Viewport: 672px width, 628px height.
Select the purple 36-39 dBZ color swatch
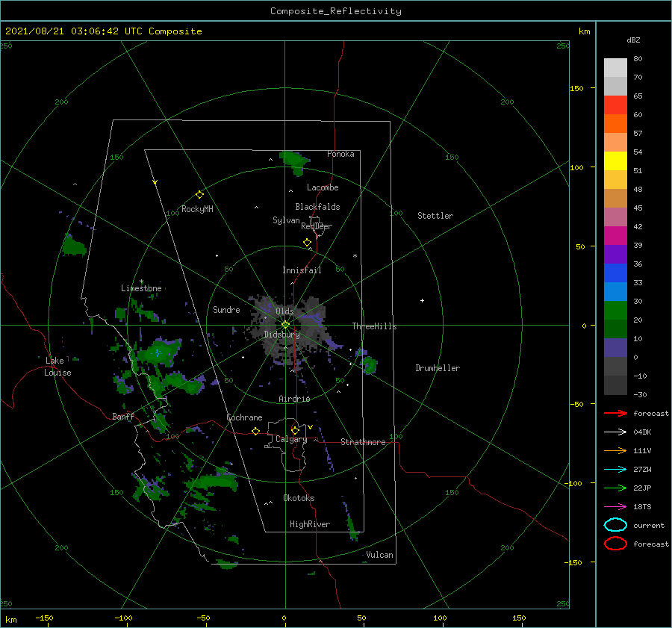point(615,255)
